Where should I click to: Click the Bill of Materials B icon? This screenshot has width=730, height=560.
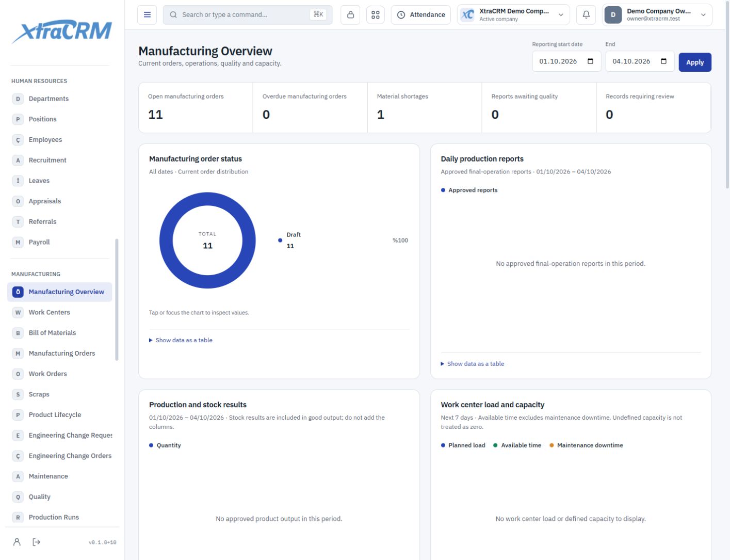(18, 333)
